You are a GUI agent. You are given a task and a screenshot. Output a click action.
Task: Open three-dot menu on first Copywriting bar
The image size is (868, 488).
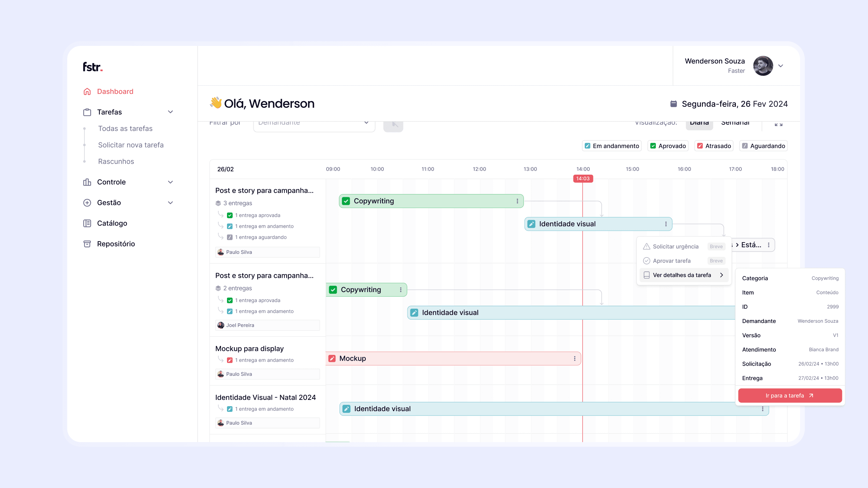pyautogui.click(x=517, y=201)
